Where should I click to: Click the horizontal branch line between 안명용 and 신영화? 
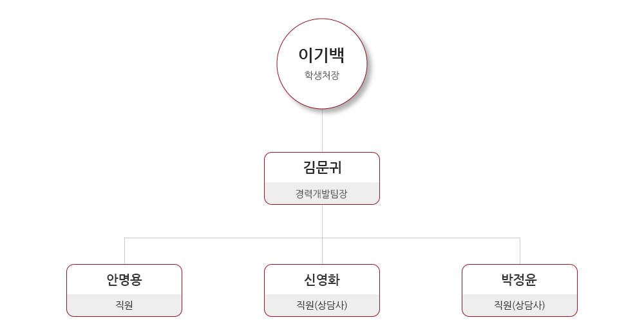coord(223,238)
